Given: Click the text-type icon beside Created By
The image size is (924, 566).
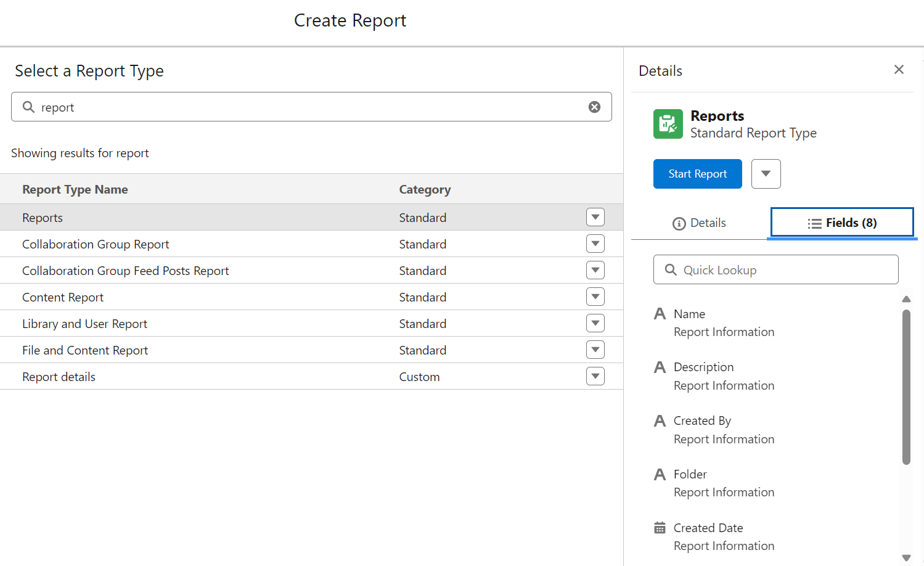Looking at the screenshot, I should click(x=660, y=421).
